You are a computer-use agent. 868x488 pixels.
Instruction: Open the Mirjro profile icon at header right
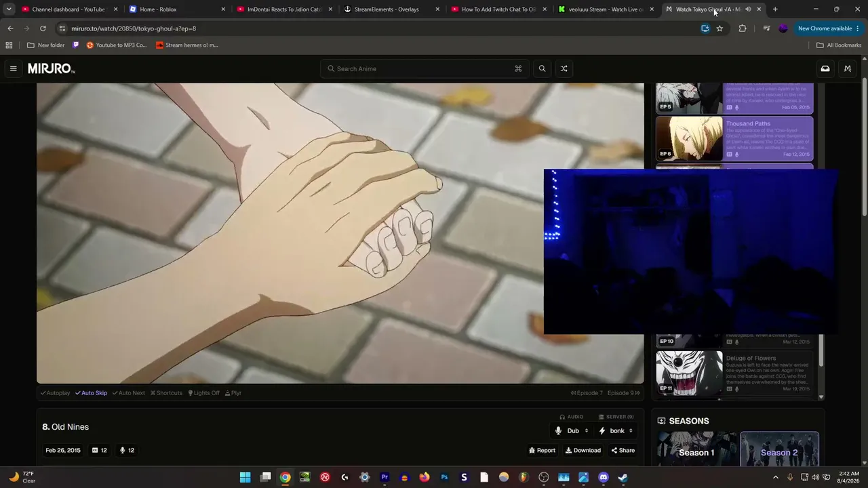[x=848, y=68]
